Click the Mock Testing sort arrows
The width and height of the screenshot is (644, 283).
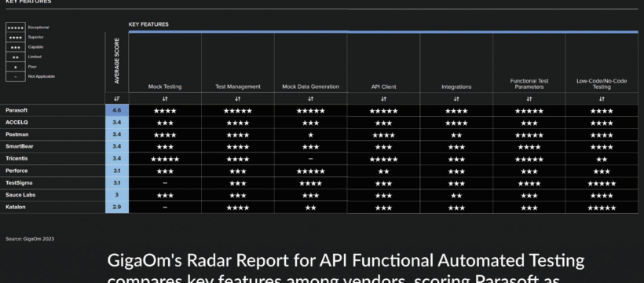165,99
